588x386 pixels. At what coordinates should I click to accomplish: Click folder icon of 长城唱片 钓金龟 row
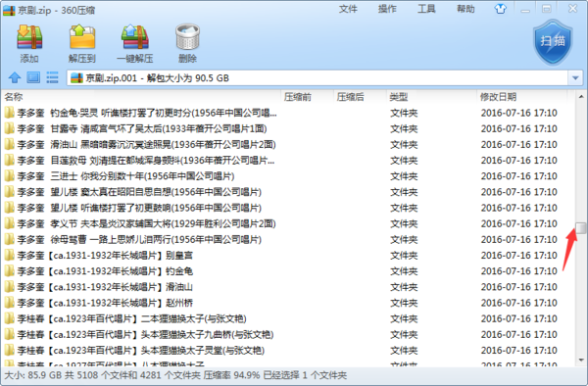click(10, 271)
